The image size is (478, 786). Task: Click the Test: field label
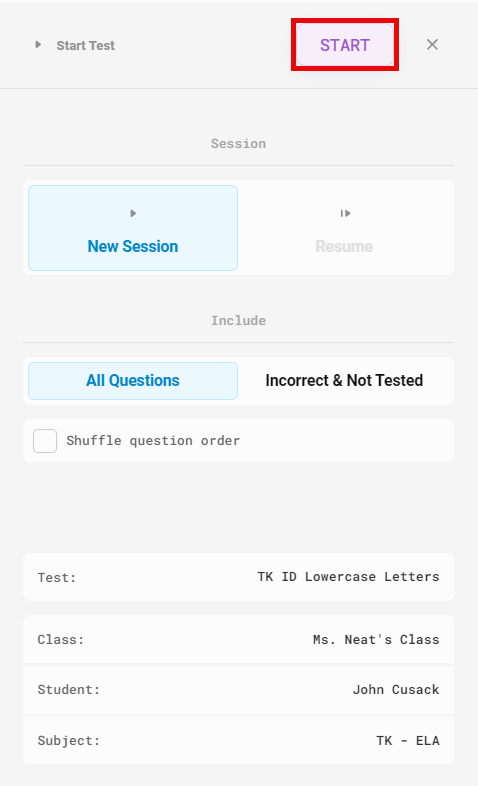[57, 578]
